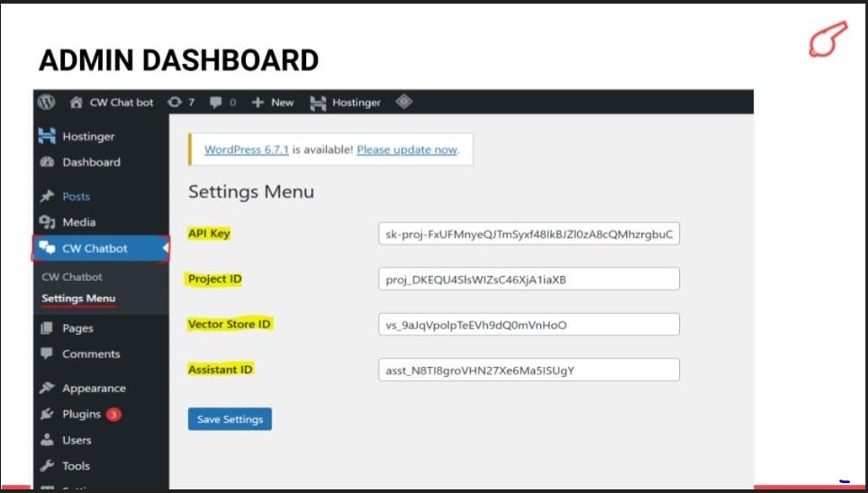Focus the Vector Store ID input field

coord(529,324)
